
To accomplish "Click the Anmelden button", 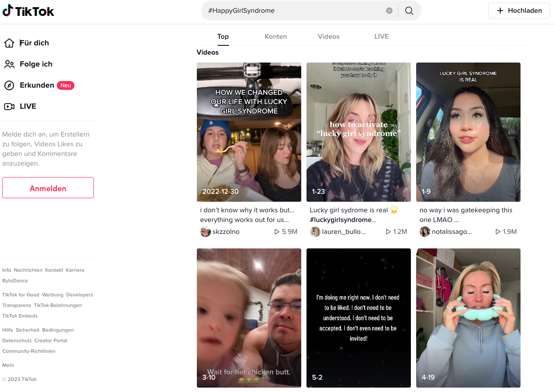I will (x=48, y=188).
